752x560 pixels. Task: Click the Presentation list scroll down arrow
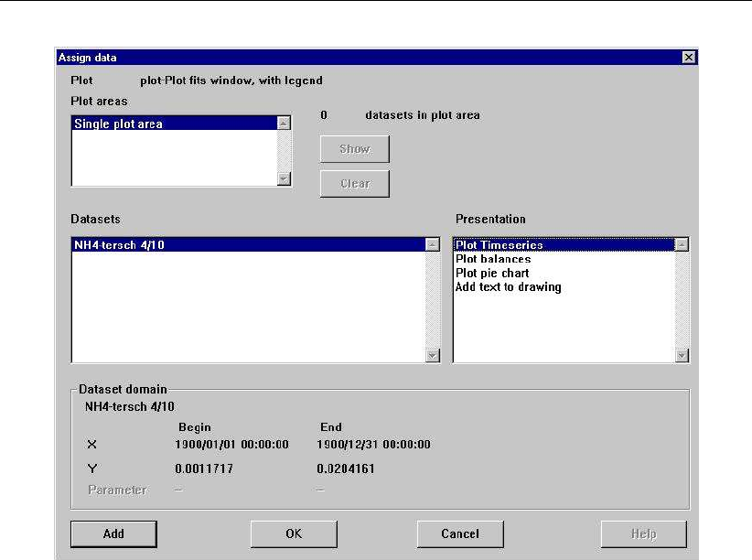click(x=682, y=356)
